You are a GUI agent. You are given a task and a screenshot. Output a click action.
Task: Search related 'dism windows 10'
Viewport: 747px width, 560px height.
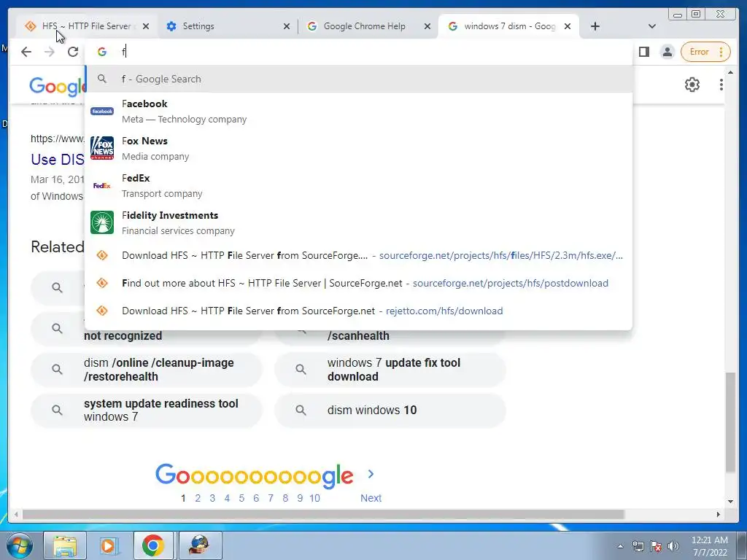point(390,410)
